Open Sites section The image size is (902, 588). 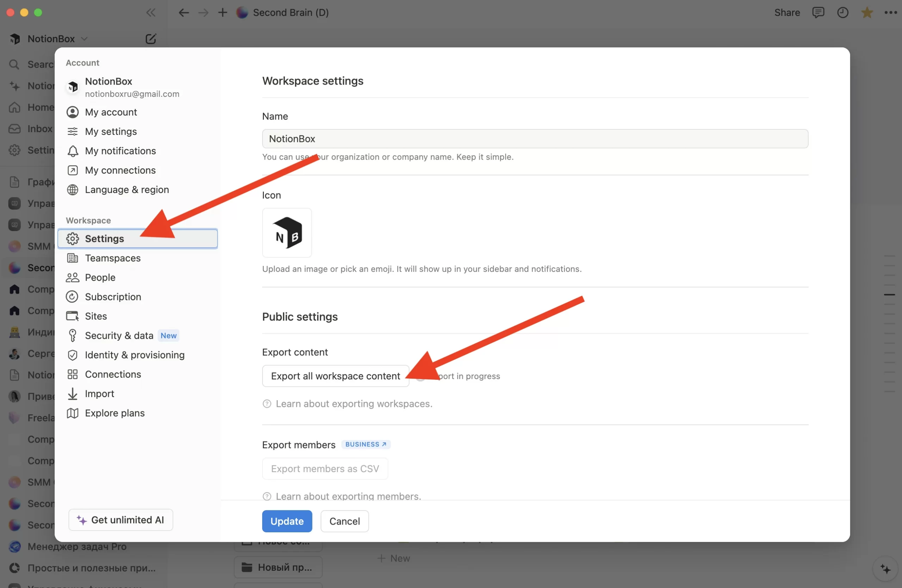tap(137, 316)
